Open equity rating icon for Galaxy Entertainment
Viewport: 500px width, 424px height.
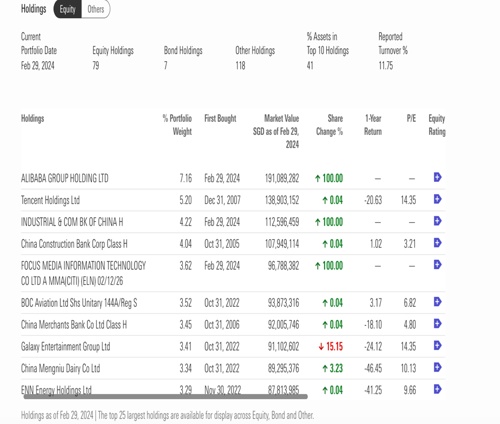tap(437, 345)
